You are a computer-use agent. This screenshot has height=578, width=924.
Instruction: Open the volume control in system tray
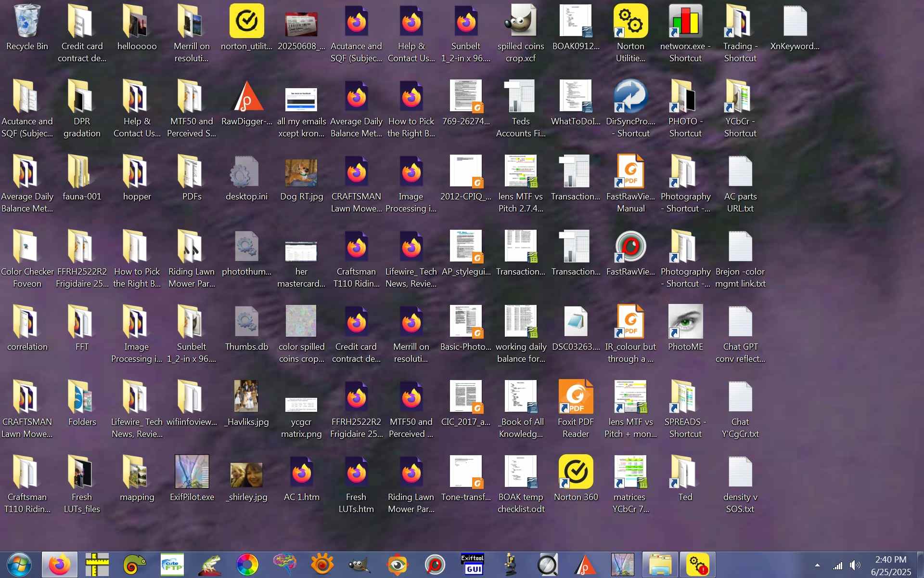coord(855,565)
